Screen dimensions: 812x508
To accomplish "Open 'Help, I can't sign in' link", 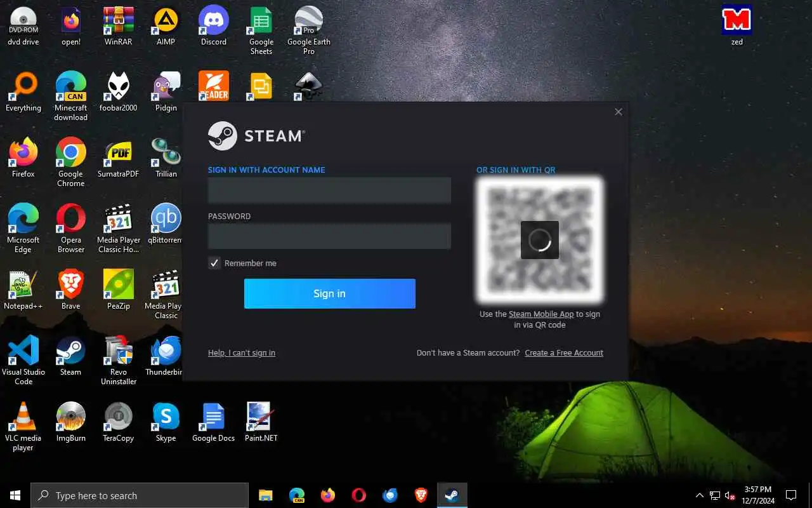I will 242,353.
